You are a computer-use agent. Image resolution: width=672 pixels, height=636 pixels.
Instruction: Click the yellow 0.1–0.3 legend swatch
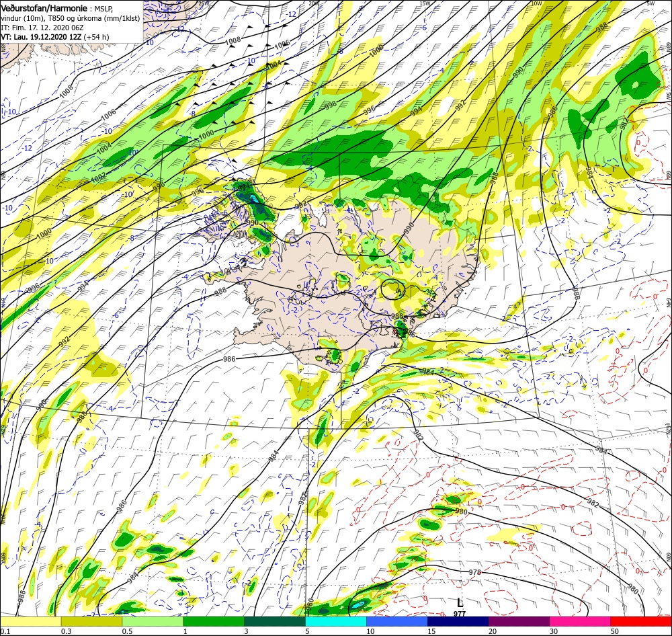(x=31, y=621)
